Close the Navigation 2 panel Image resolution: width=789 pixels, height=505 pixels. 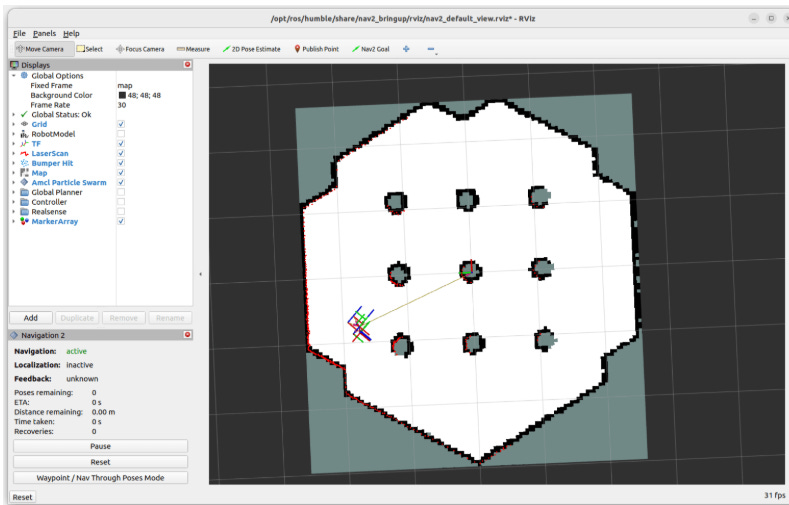[x=188, y=334]
